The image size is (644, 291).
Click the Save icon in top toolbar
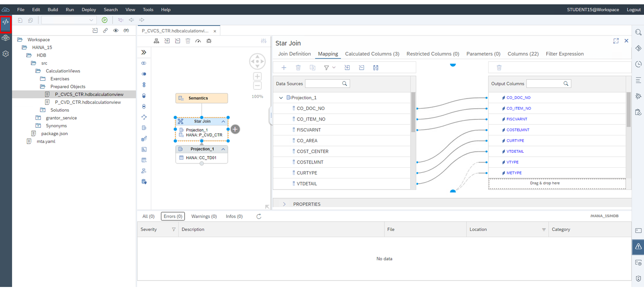[x=20, y=20]
